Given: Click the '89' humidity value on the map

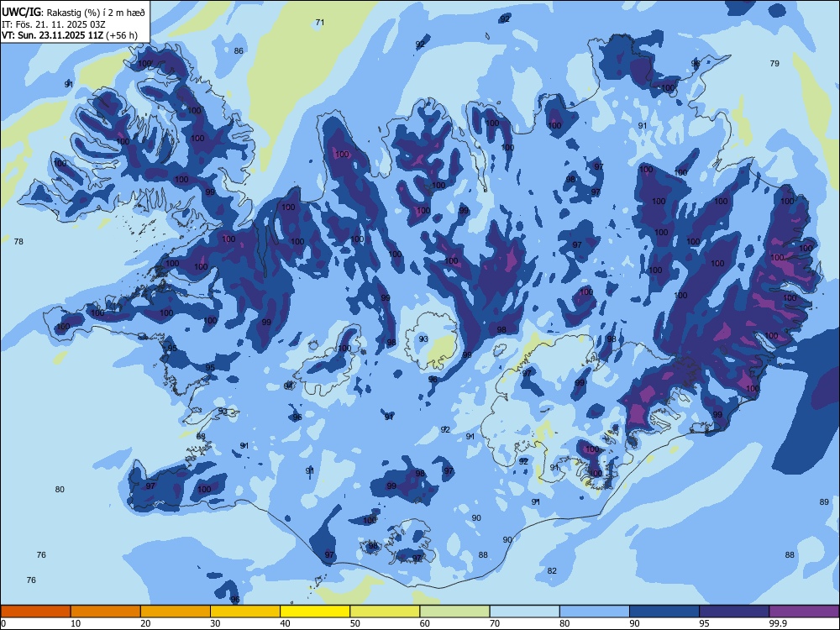Looking at the screenshot, I should point(824,502).
